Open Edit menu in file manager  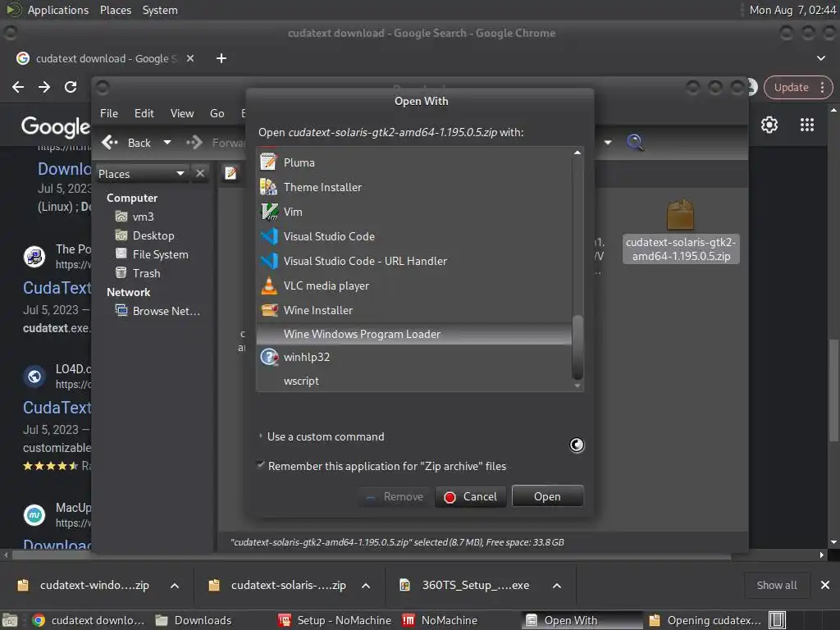coord(144,113)
